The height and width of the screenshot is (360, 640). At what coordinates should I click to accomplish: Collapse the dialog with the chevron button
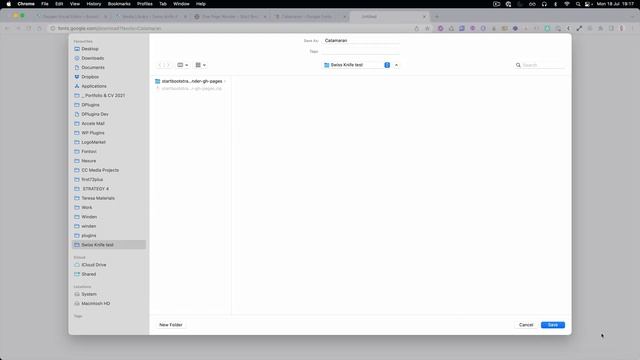tap(396, 65)
